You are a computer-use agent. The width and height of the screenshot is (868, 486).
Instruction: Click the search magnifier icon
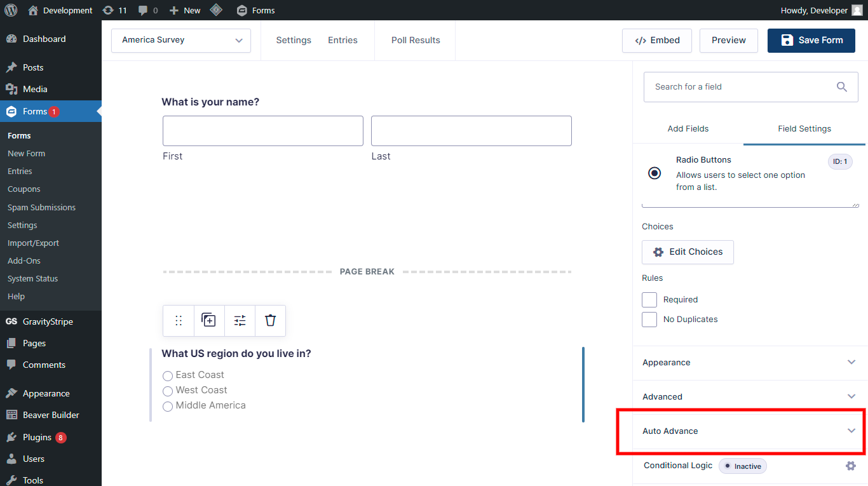tap(842, 87)
